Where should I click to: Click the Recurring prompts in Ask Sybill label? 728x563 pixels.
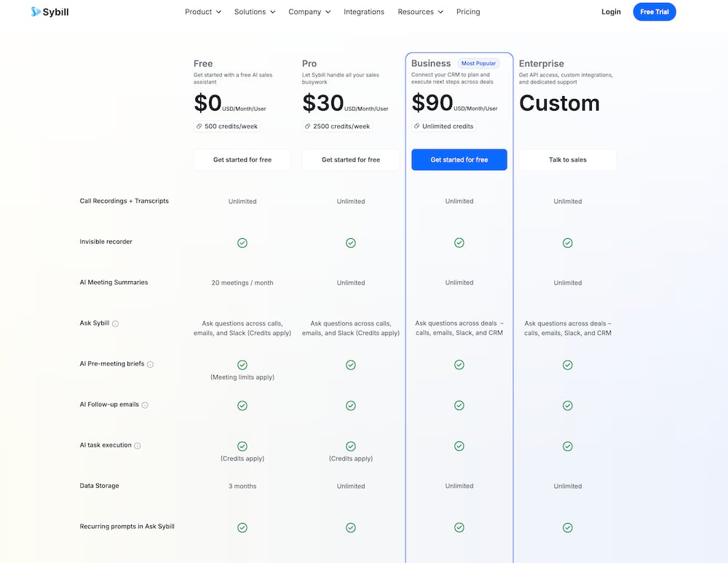point(127,527)
